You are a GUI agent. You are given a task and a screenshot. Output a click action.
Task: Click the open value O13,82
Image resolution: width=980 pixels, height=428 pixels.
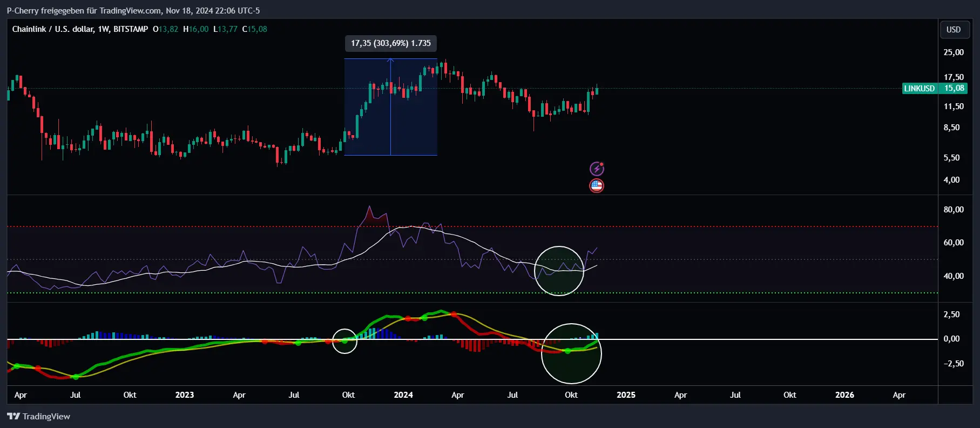165,29
